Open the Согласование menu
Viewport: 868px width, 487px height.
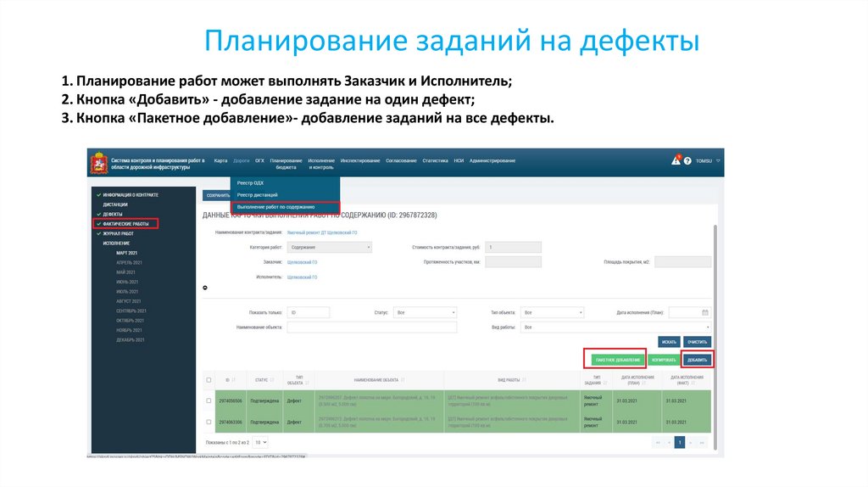pos(401,160)
